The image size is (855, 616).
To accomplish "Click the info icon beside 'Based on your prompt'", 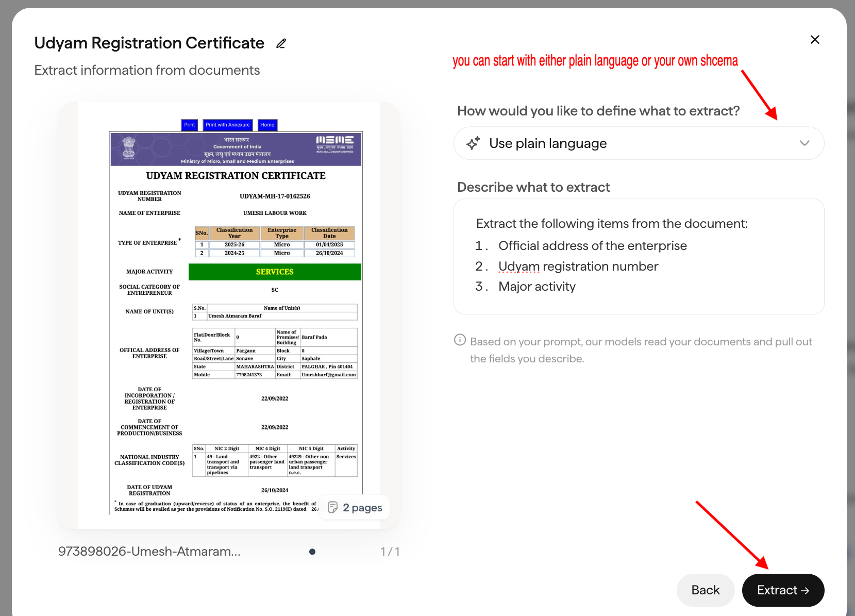I will (x=460, y=340).
